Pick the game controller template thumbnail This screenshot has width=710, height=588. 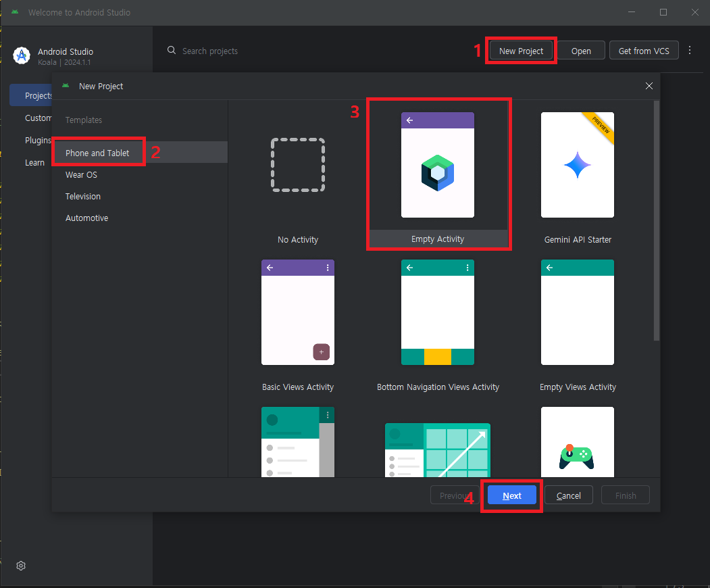tap(578, 442)
